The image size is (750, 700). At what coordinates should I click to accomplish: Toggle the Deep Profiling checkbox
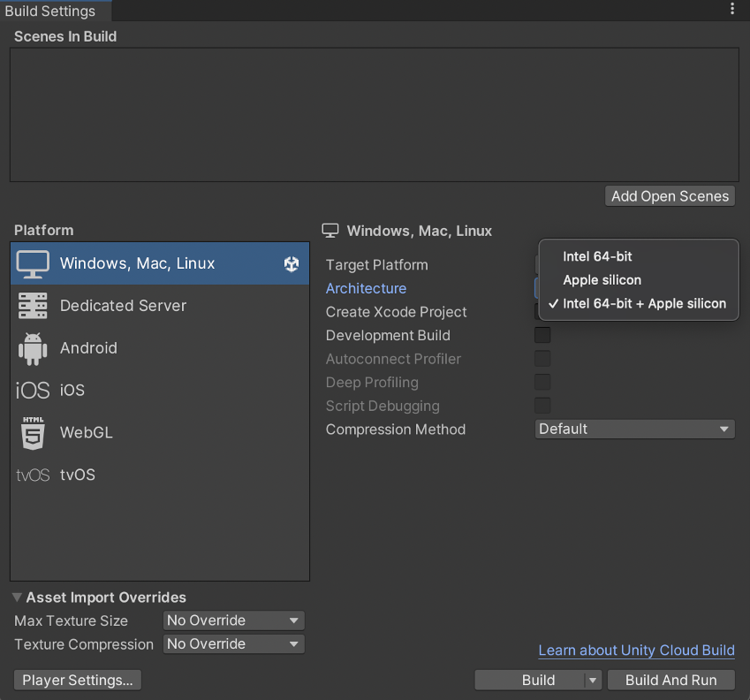(x=542, y=382)
